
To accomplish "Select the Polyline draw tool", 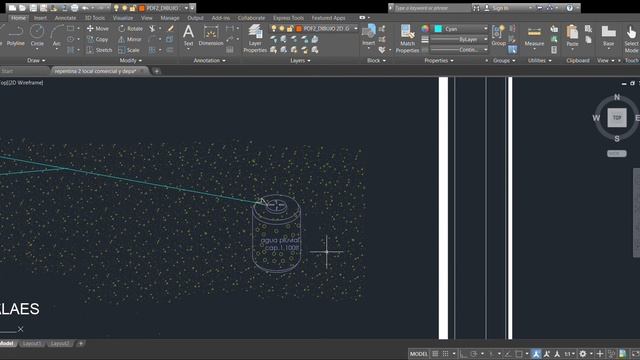I will [x=16, y=35].
